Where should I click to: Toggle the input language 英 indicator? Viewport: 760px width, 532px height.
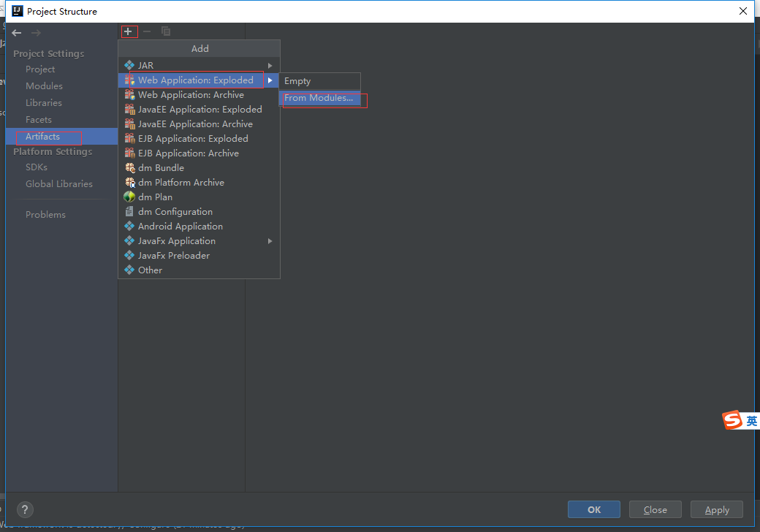(751, 421)
